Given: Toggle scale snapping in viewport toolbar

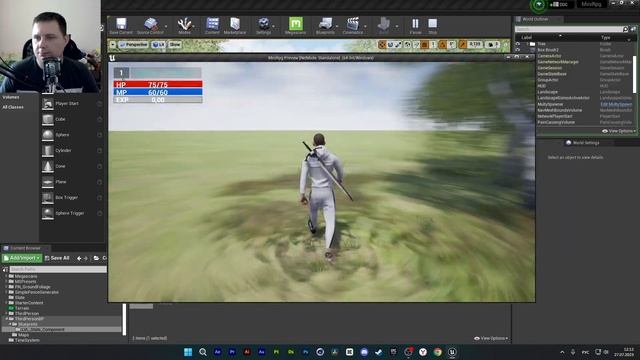Looking at the screenshot, I should tap(462, 44).
